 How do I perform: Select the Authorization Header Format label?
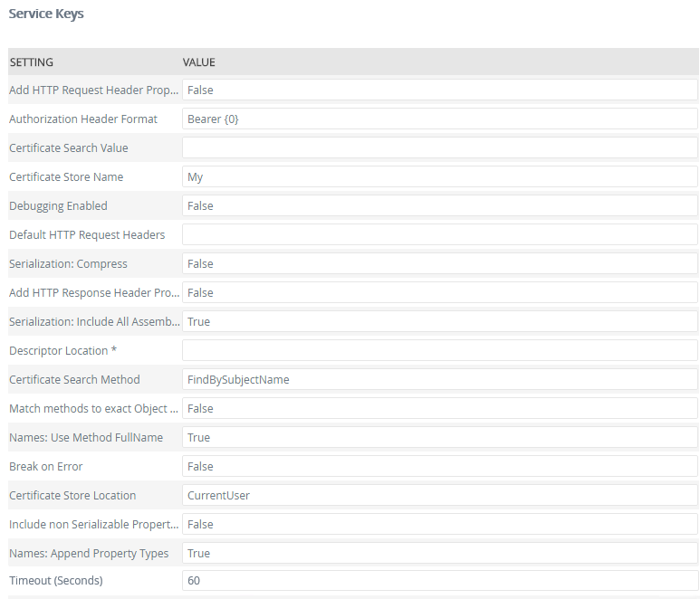pyautogui.click(x=83, y=119)
